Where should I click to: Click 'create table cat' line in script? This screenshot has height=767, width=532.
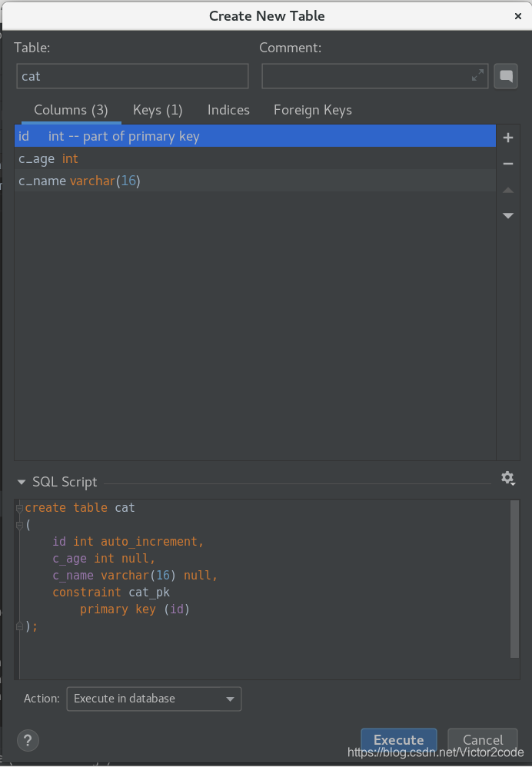tap(80, 508)
